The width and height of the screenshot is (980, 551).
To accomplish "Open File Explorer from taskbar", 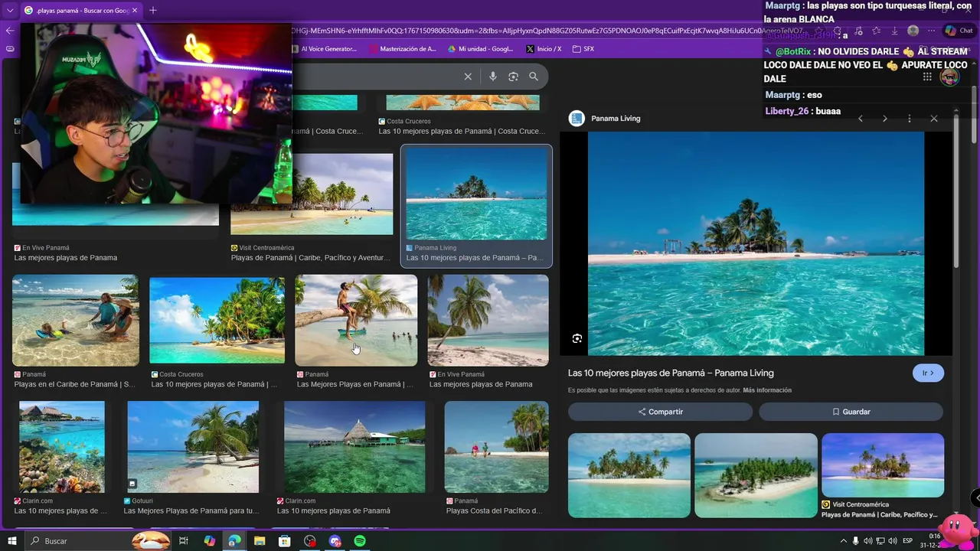I will pyautogui.click(x=260, y=541).
